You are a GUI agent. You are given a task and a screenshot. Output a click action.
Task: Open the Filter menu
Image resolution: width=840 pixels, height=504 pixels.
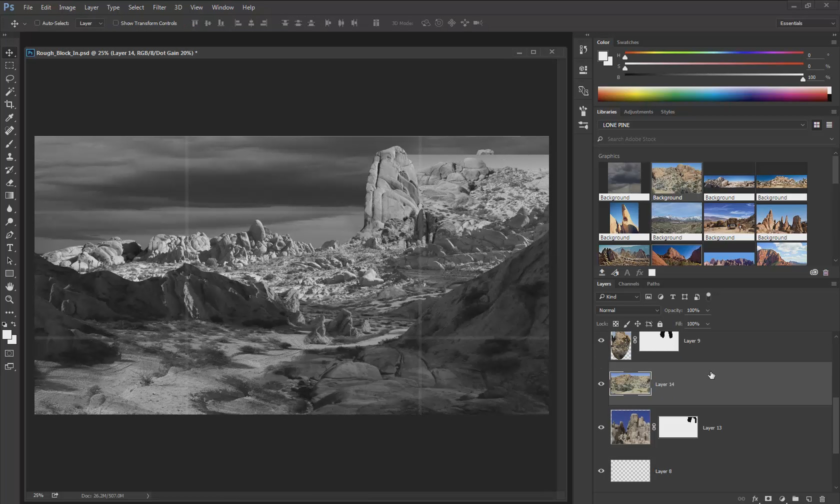[x=159, y=7]
